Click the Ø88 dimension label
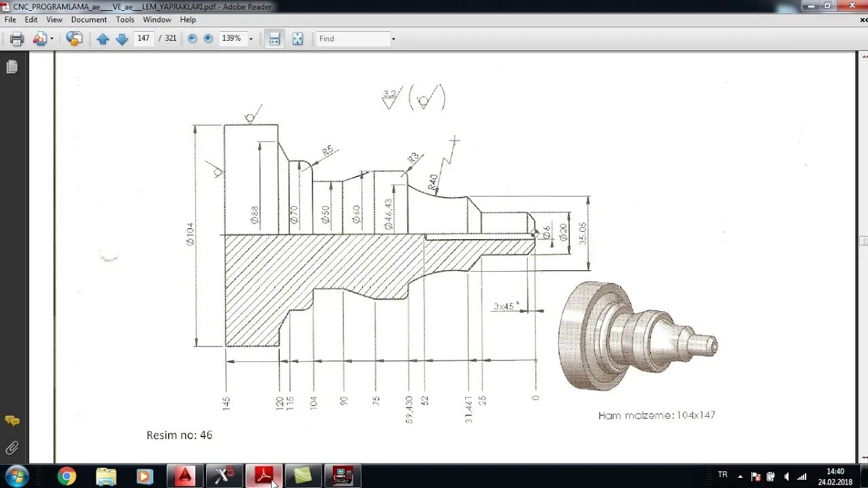This screenshot has width=868, height=488. coord(254,215)
